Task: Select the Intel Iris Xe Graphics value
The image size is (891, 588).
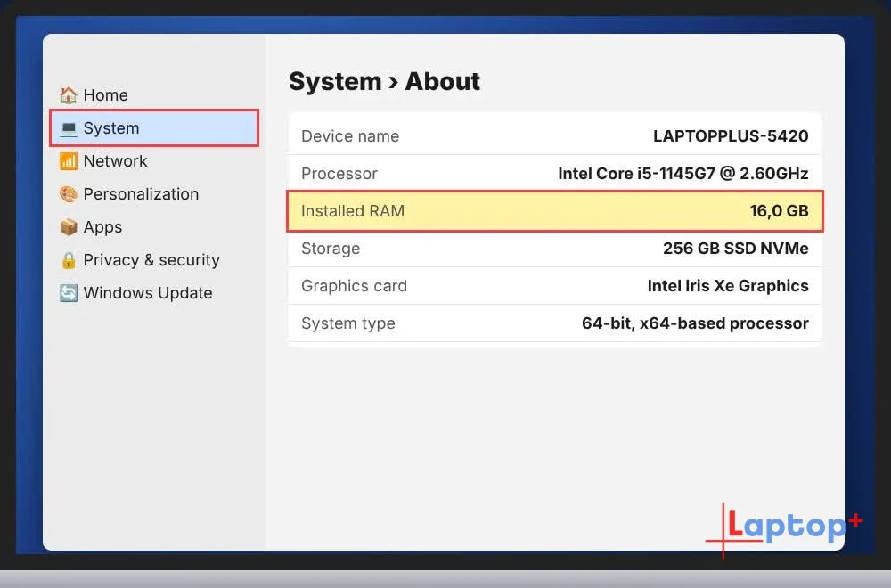Action: point(728,286)
